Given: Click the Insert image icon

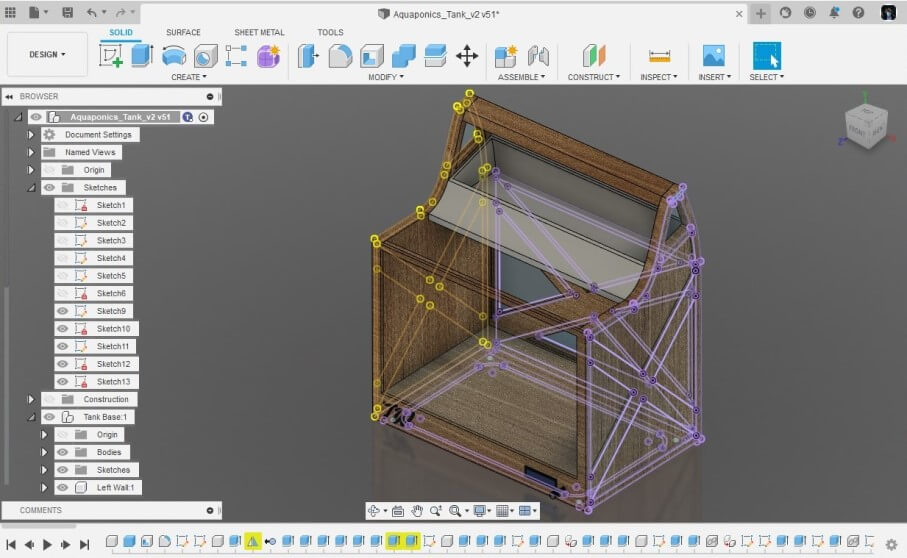Looking at the screenshot, I should click(713, 56).
